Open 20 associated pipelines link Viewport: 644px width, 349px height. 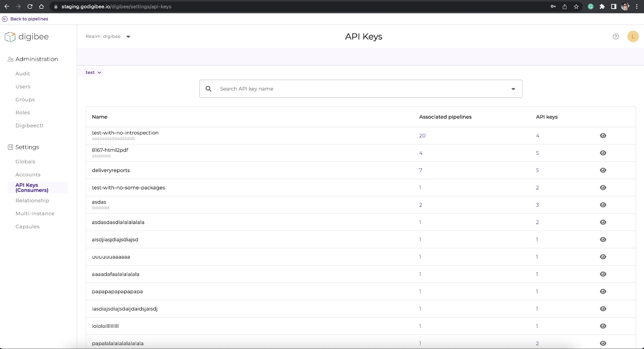coord(422,136)
